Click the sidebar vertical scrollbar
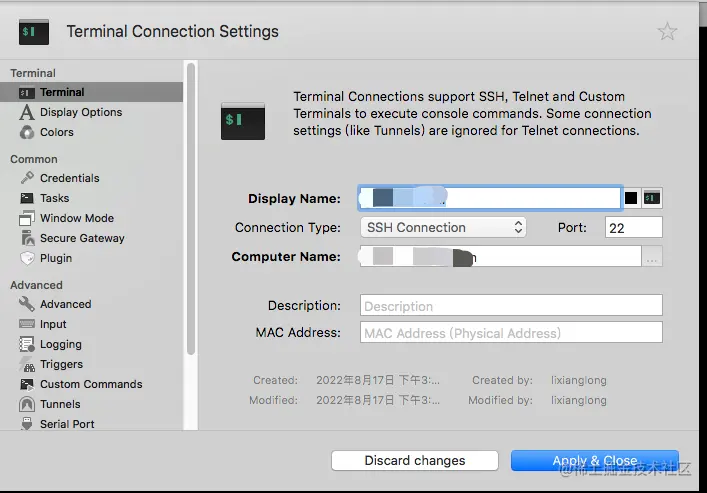The image size is (707, 493). coord(190,210)
